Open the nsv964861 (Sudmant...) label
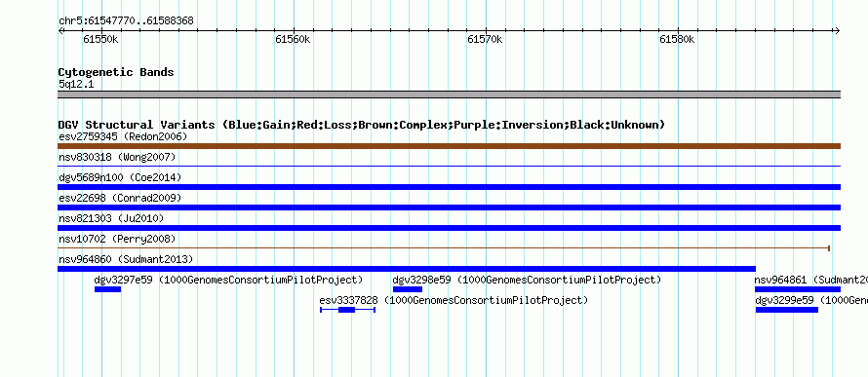The height and width of the screenshot is (377, 868). [811, 280]
